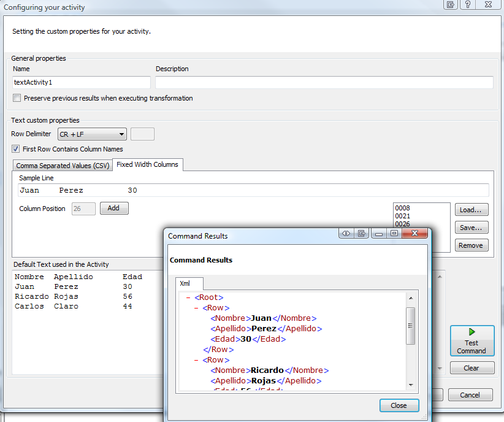Viewport: 504px width, 422px height.
Task: Click the Nombre Juan XML element
Action: [264, 318]
